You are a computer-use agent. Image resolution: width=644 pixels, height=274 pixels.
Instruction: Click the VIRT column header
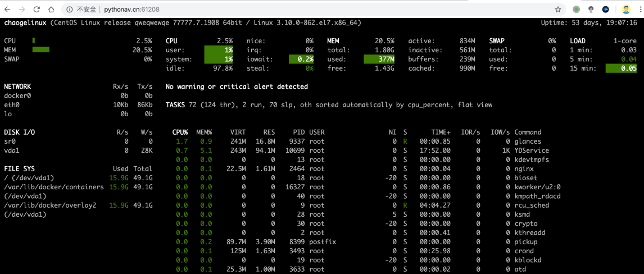[x=238, y=132]
